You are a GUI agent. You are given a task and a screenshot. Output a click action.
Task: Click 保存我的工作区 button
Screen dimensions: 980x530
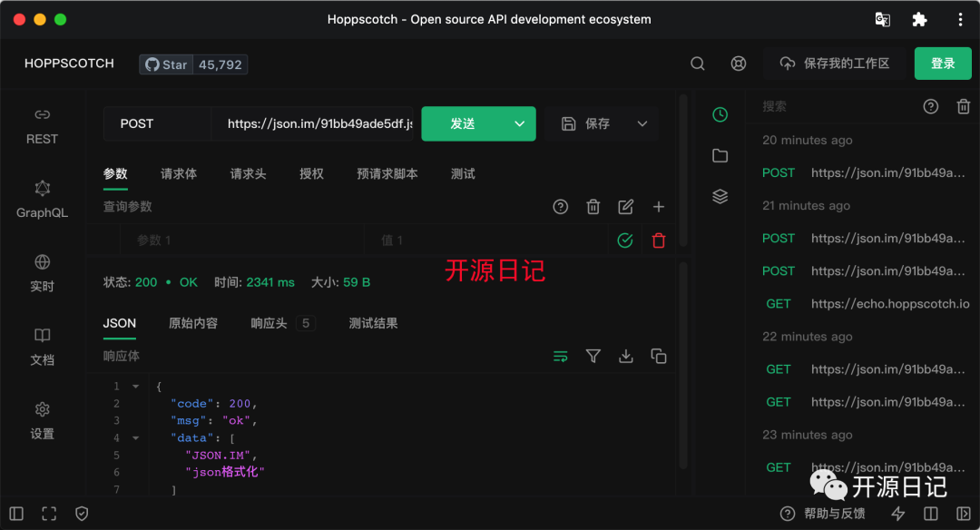(x=835, y=64)
